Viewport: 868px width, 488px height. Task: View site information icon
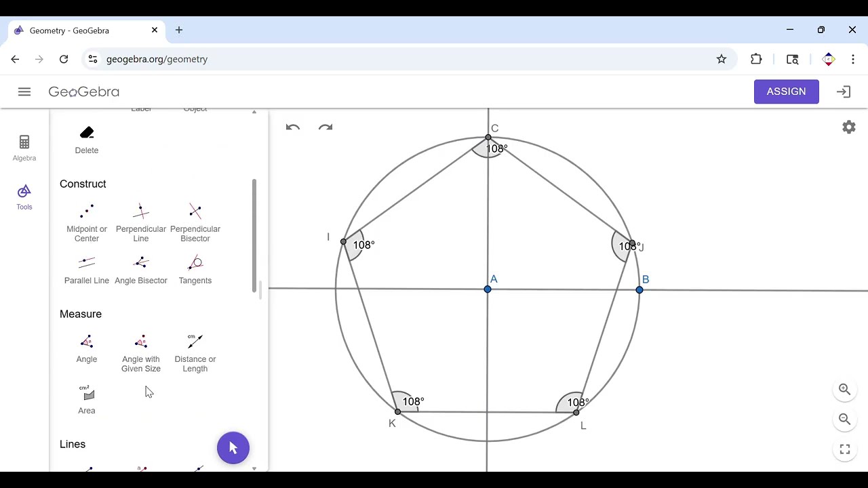[93, 59]
